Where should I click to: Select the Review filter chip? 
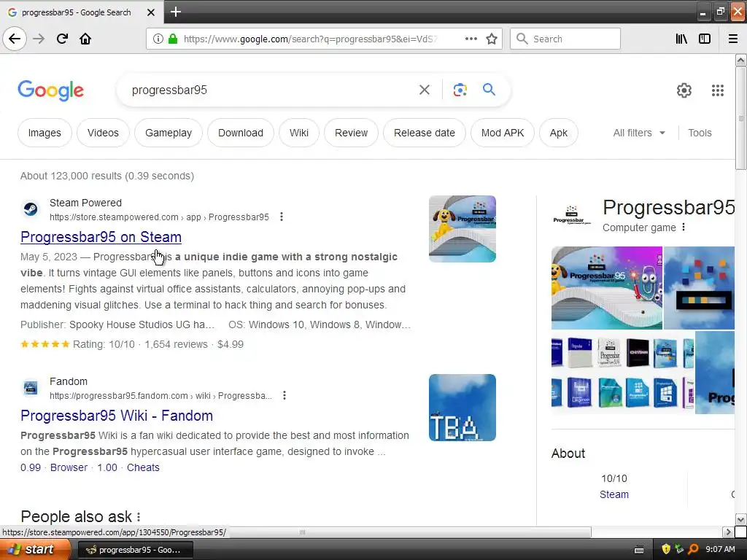click(x=351, y=133)
